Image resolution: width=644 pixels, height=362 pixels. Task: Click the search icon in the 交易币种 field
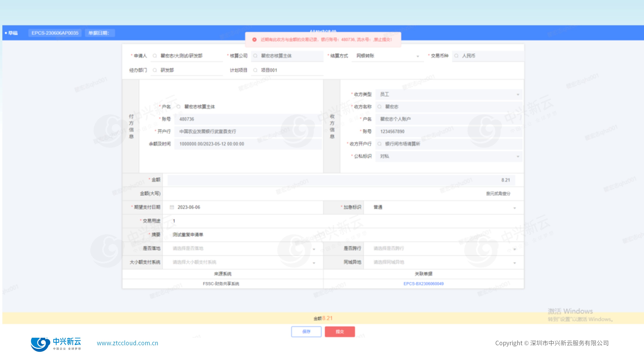pos(456,56)
